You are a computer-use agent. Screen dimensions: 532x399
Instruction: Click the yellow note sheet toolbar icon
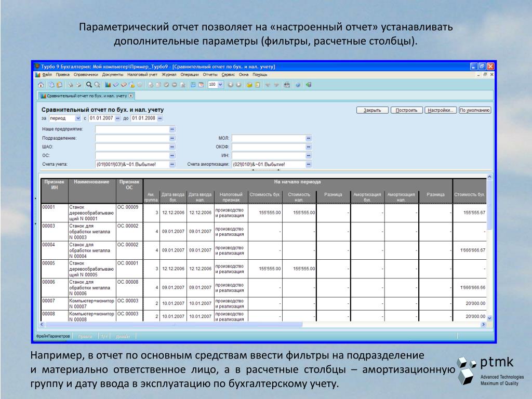point(257,85)
